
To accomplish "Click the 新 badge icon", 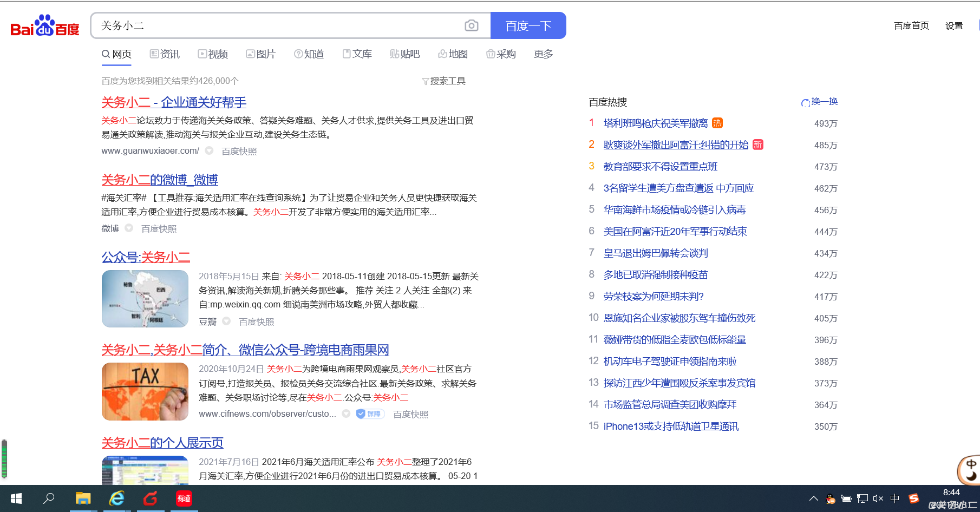I will pos(758,145).
